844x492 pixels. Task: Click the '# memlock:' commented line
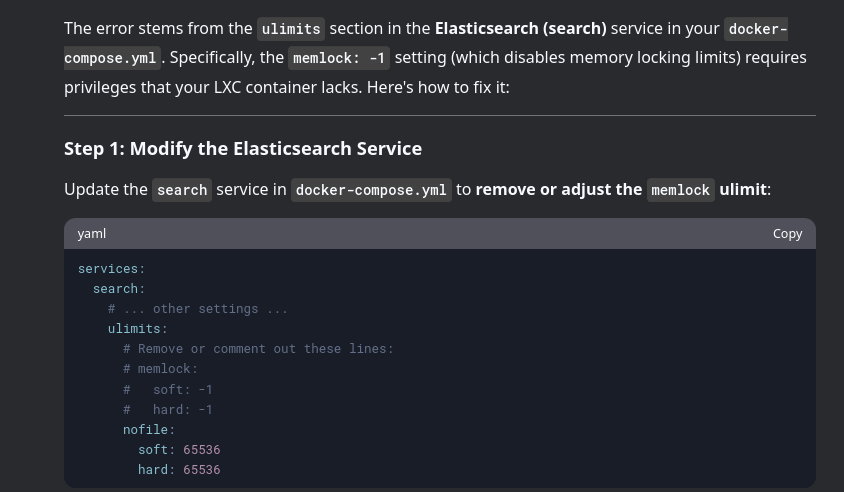(160, 369)
